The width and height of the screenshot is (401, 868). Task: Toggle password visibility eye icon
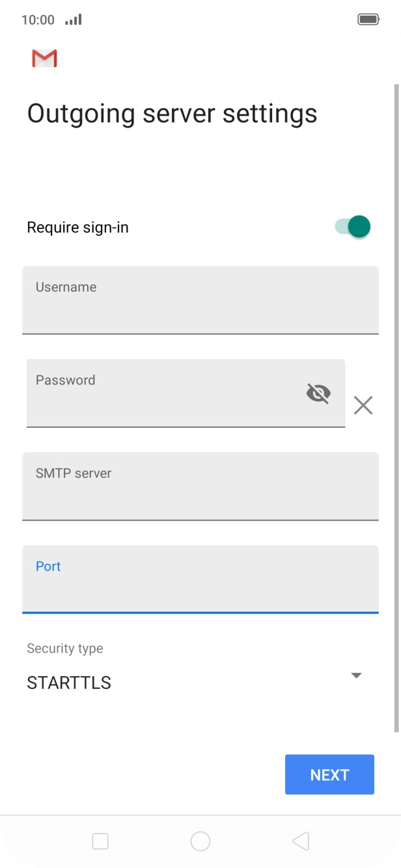click(x=318, y=393)
